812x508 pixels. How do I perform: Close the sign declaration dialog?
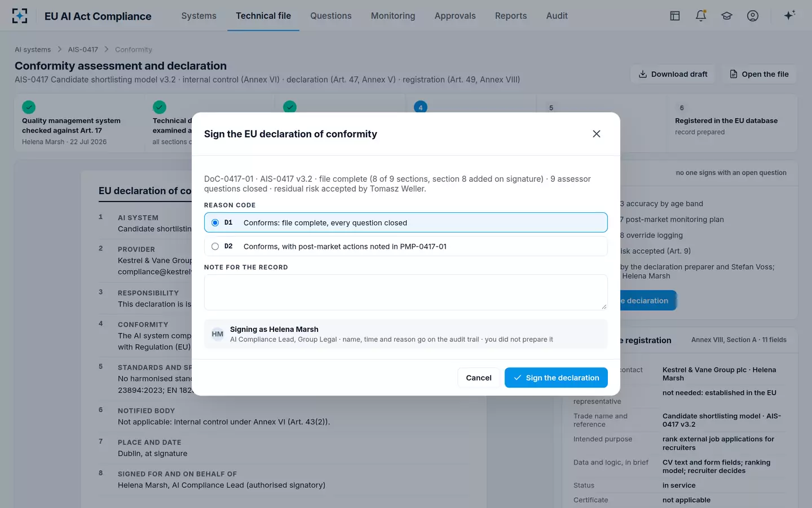tap(597, 134)
